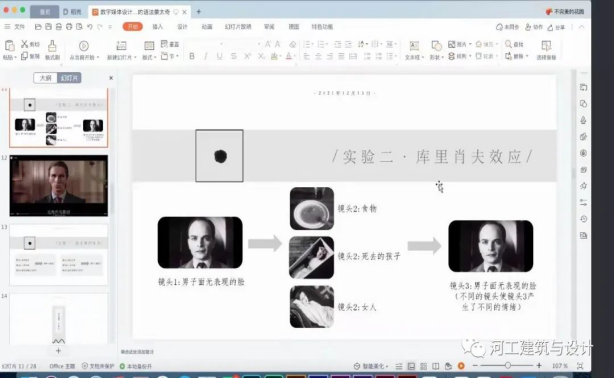Add a slide with the plus button below thumbnails
615x378 pixels.
(58, 351)
